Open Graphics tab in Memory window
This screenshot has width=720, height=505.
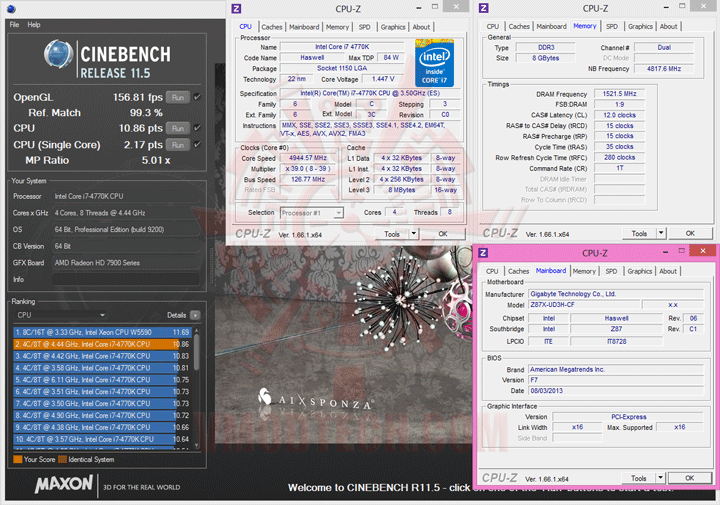641,27
